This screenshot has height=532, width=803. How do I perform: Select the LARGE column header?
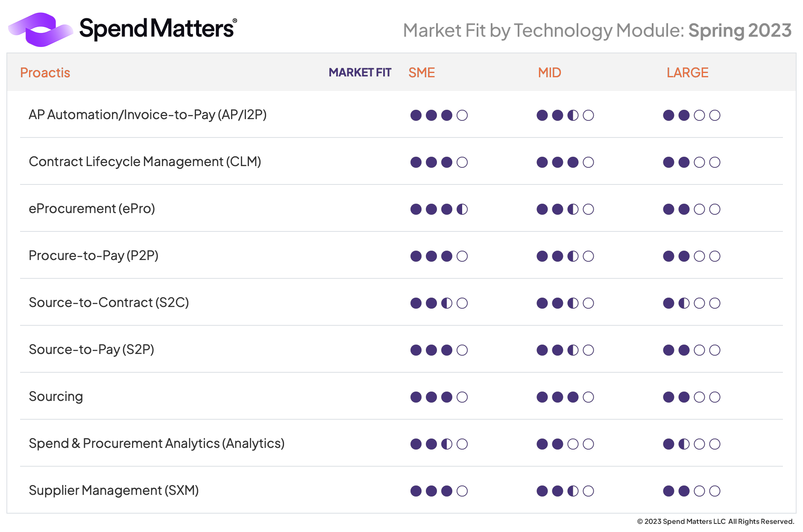[x=687, y=73]
